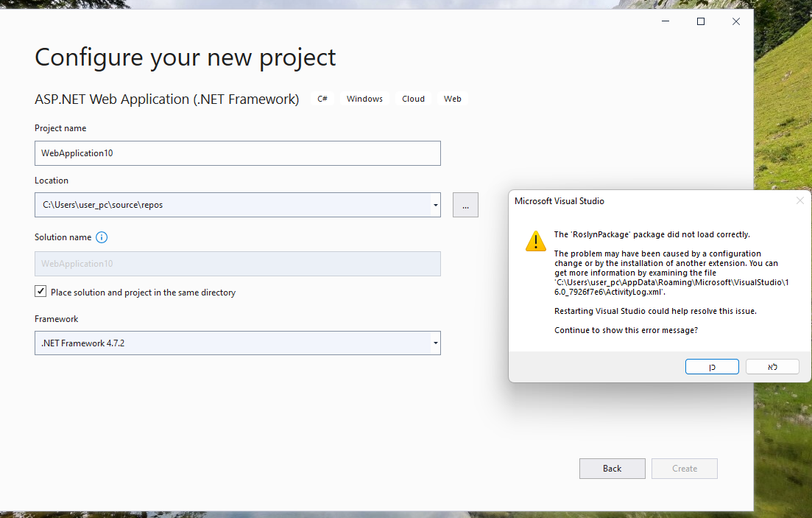Click the Solution name info icon
The height and width of the screenshot is (518, 812).
click(102, 237)
